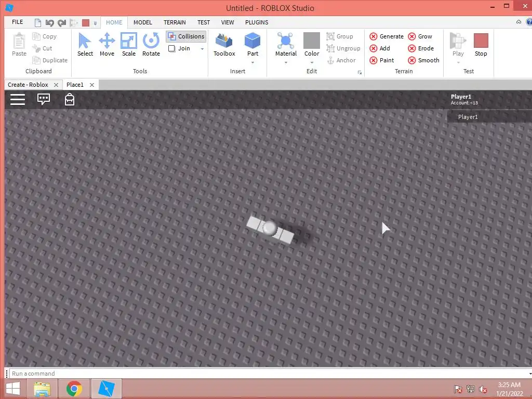Open the quick access toolbar customize arrow

tap(96, 23)
